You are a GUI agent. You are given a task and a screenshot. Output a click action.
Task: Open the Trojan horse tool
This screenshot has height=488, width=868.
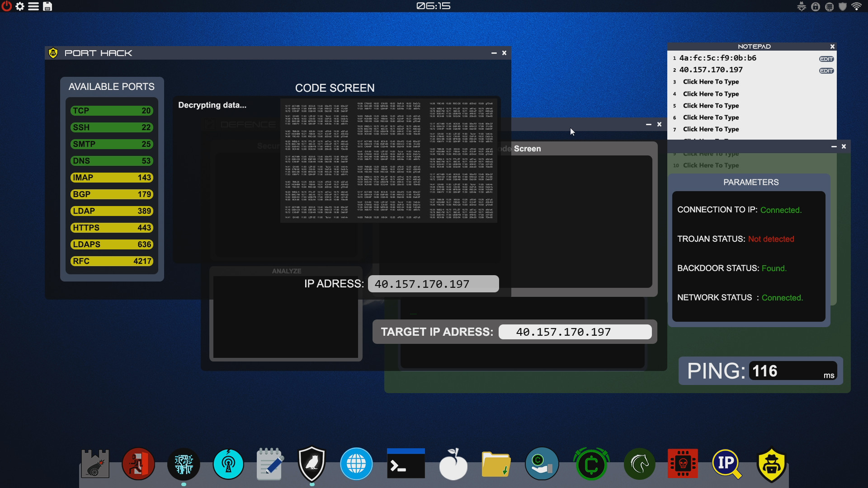(639, 463)
